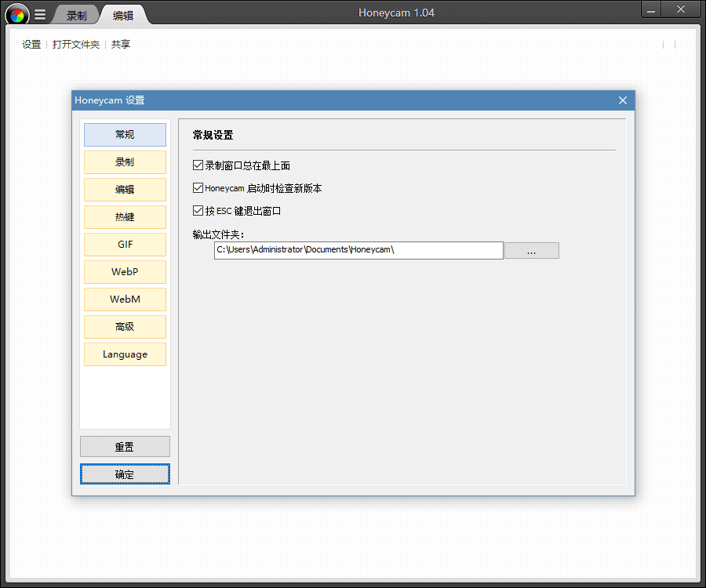Click the Honeycam 设置 dialog title
Viewport: 706px width, 588px height.
(109, 100)
